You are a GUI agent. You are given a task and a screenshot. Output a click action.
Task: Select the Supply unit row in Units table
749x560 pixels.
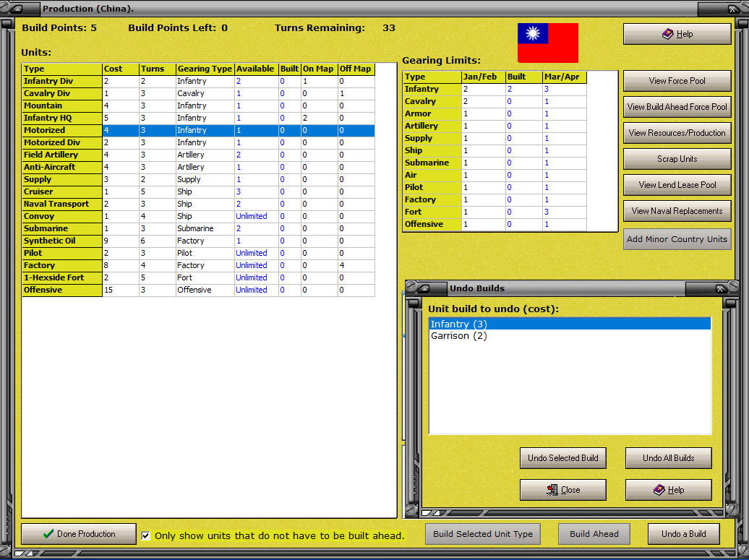(198, 179)
